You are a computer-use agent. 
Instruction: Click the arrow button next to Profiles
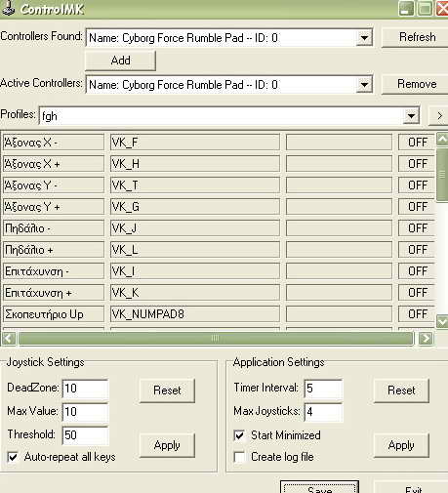439,115
